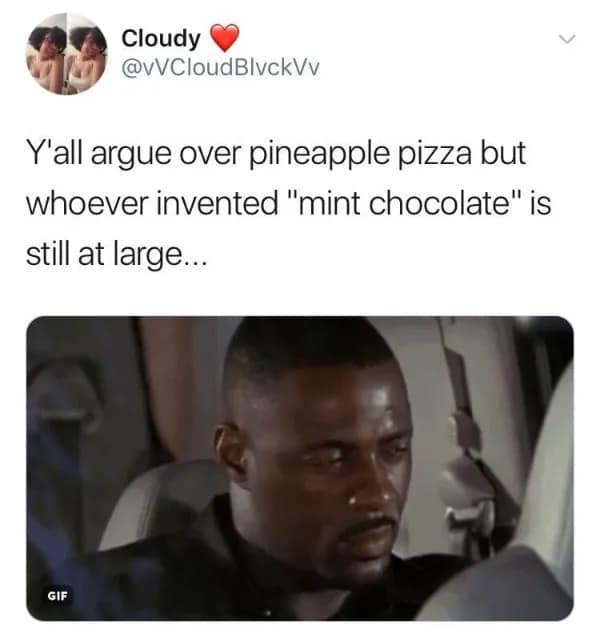Click the word "Y'all" opening the tweet
600x638 pixels.
coord(55,154)
